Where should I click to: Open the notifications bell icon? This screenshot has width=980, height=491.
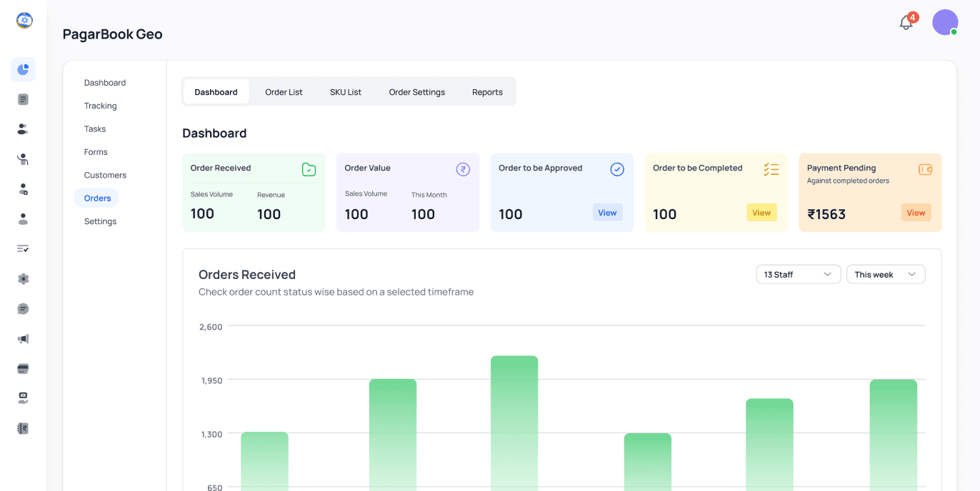(906, 22)
